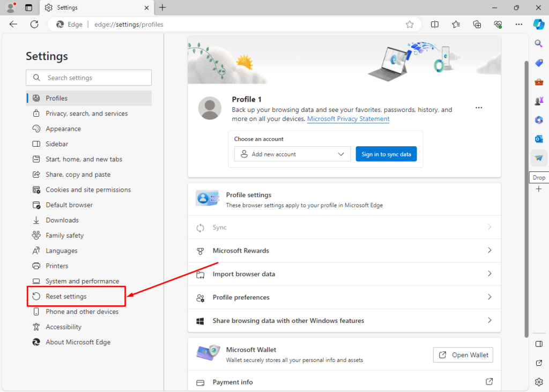
Task: Open Copilot from the toolbar
Action: point(538,24)
